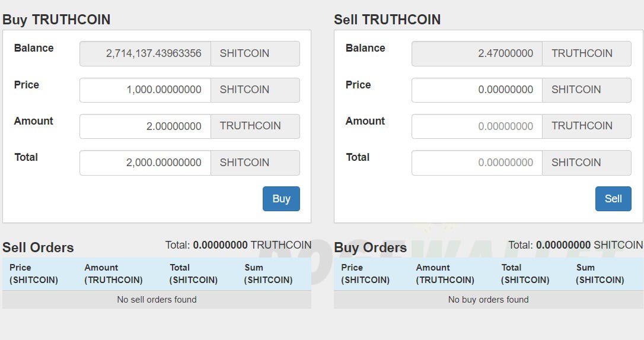Select the Sell panel Total field
The image size is (644, 340).
pyautogui.click(x=477, y=163)
